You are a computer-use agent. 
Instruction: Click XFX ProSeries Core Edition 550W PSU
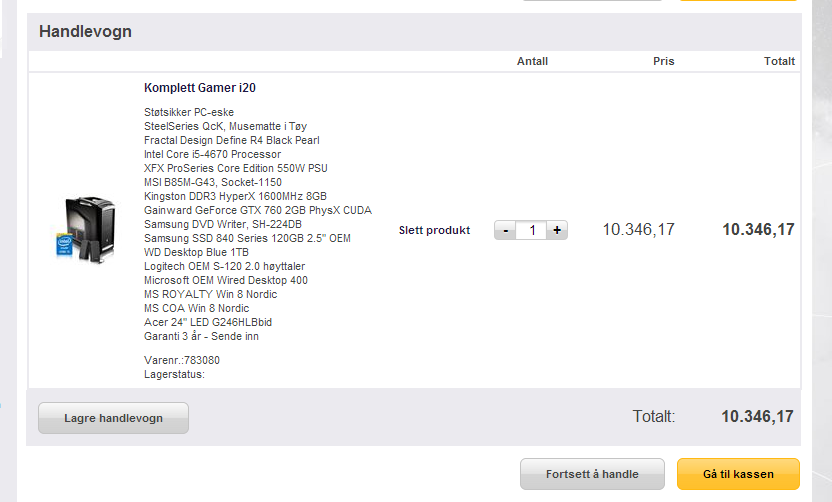(x=236, y=168)
